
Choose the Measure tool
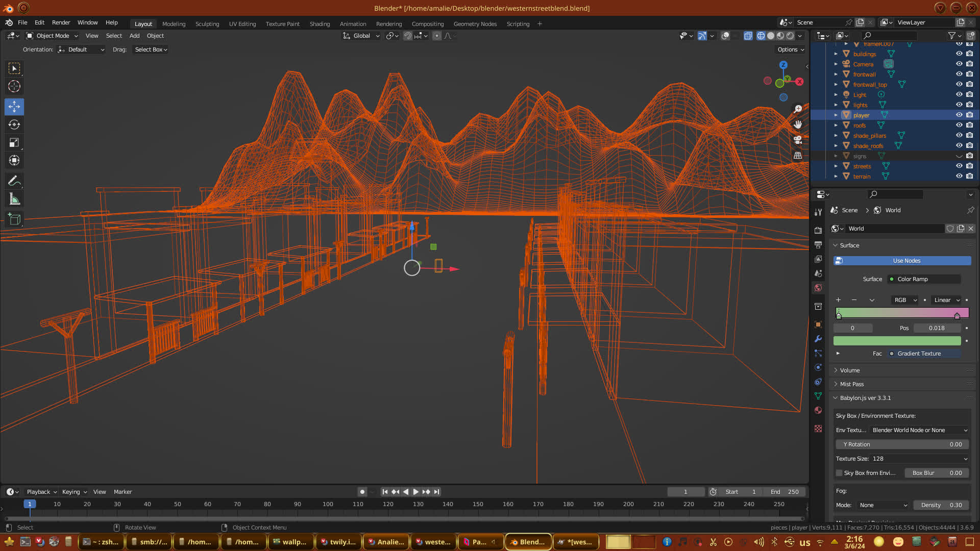tap(14, 199)
